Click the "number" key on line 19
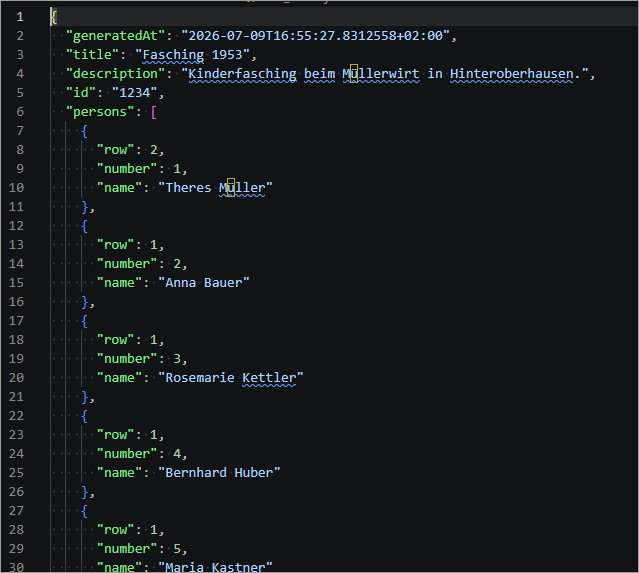The width and height of the screenshot is (639, 573). tap(127, 359)
